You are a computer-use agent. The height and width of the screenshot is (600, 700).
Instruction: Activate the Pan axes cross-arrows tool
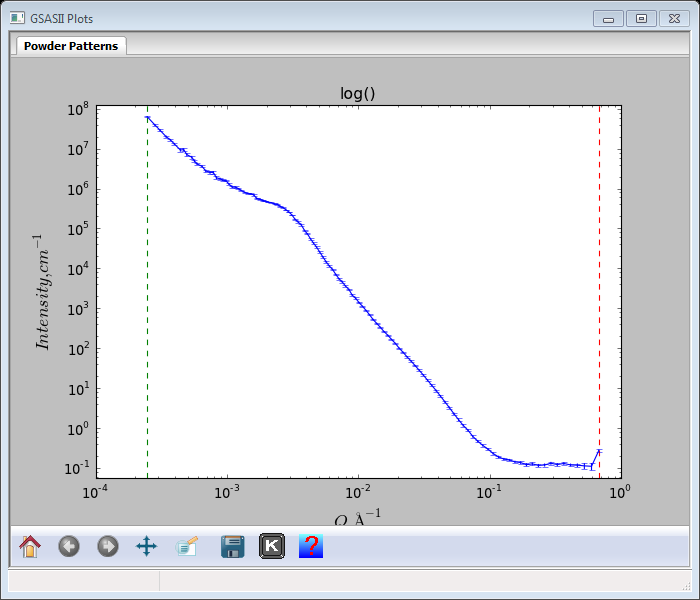[x=146, y=546]
